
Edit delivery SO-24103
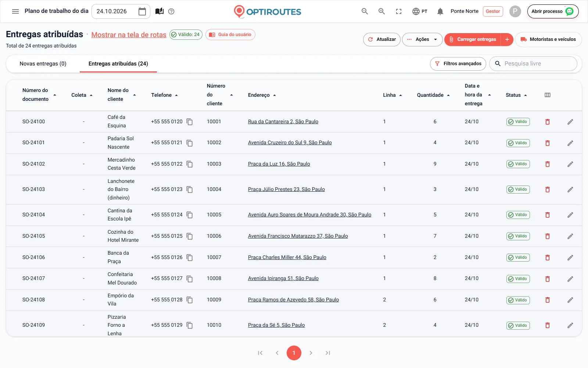pos(570,190)
